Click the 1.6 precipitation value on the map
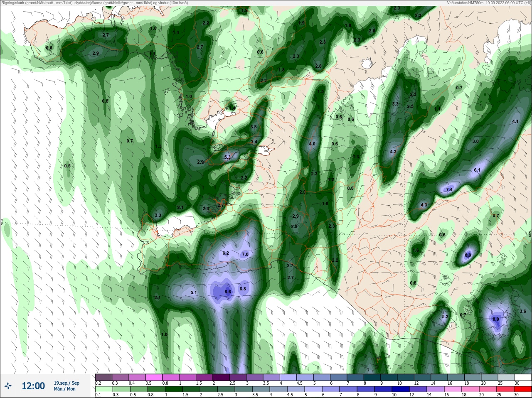 [416, 251]
